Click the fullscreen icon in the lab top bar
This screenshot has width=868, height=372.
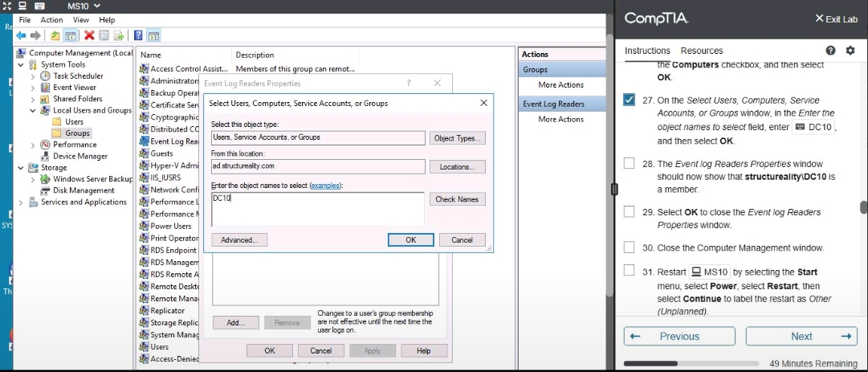coord(6,6)
